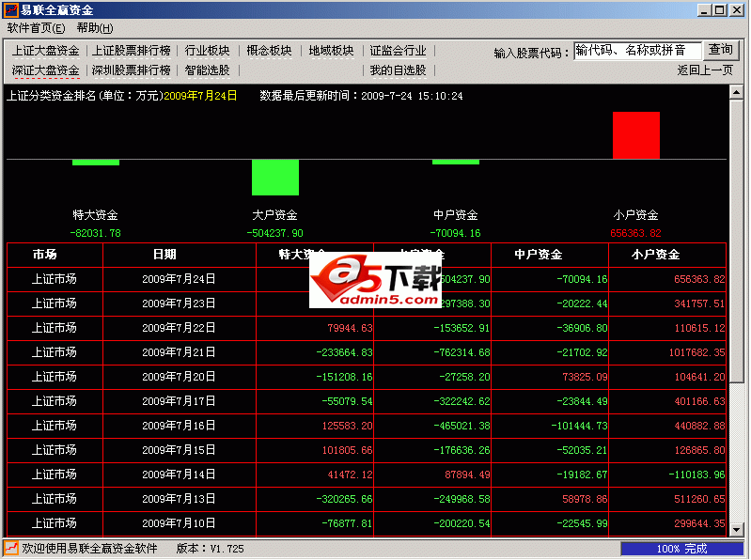This screenshot has height=560, width=751.
Task: Click the 100% 完成 progress bar
Action: coord(682,549)
